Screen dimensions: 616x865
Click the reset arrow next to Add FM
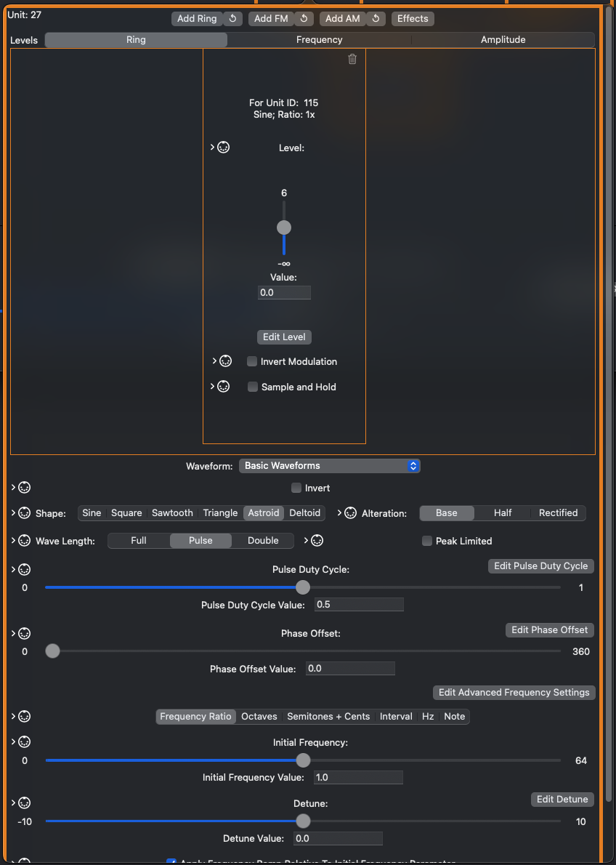304,19
